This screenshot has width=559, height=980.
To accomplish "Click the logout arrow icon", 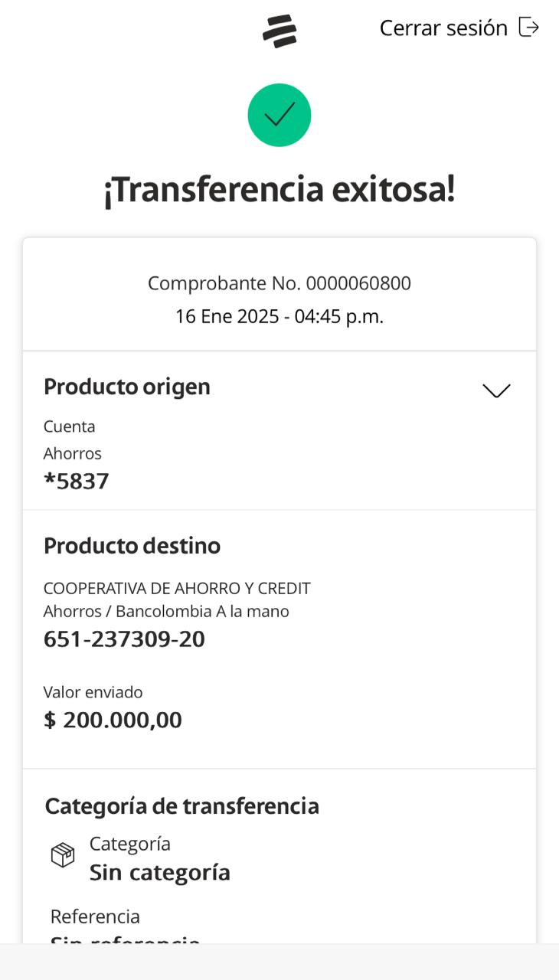I will [x=529, y=28].
